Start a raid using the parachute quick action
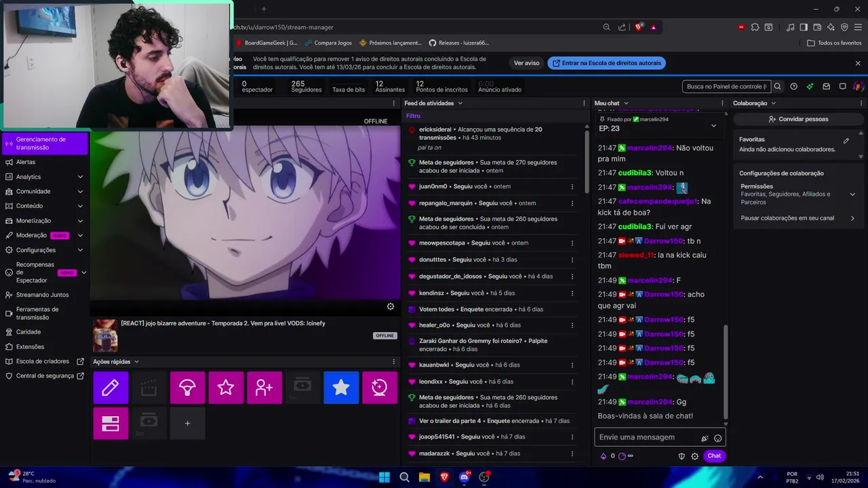This screenshot has height=488, width=868. pyautogui.click(x=188, y=388)
